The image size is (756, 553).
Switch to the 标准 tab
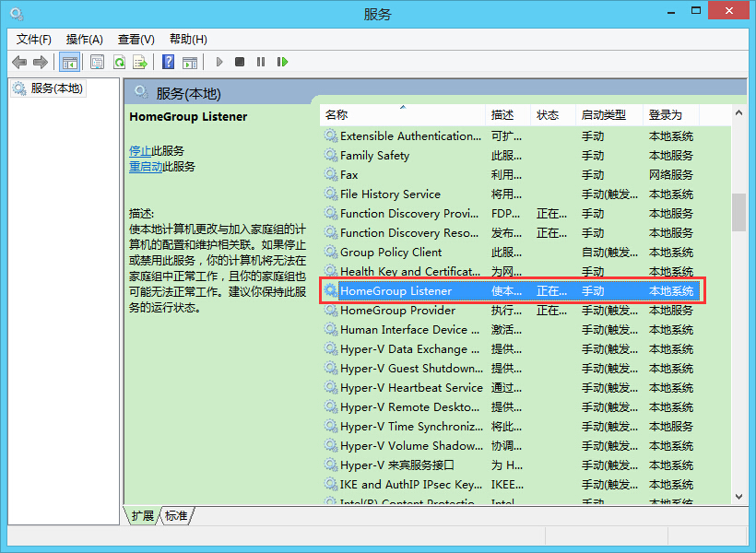[x=176, y=516]
